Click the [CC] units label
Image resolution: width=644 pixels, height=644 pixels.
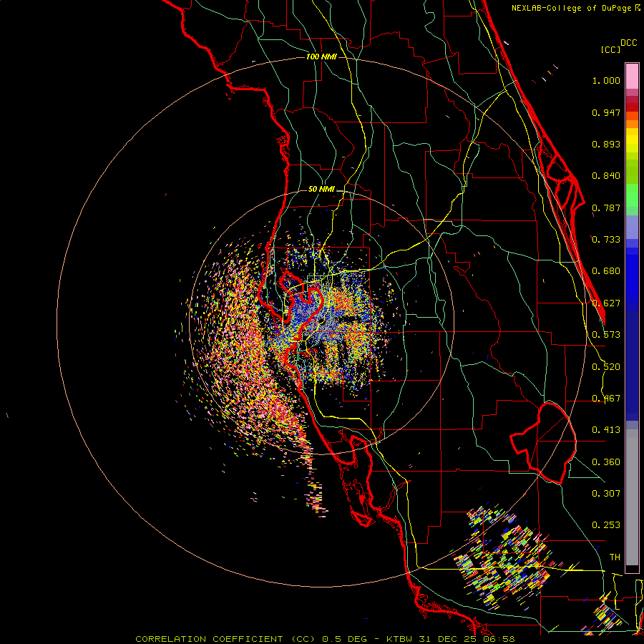(611, 49)
